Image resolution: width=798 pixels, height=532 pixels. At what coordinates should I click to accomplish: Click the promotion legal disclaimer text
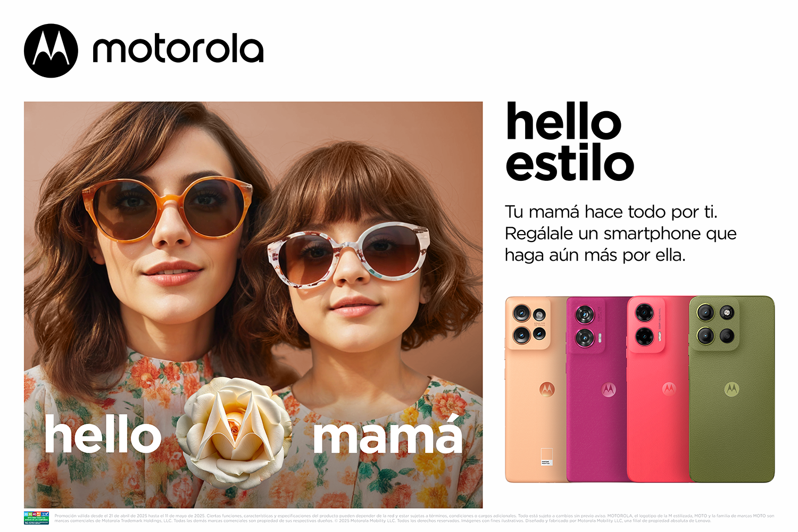[x=414, y=518]
